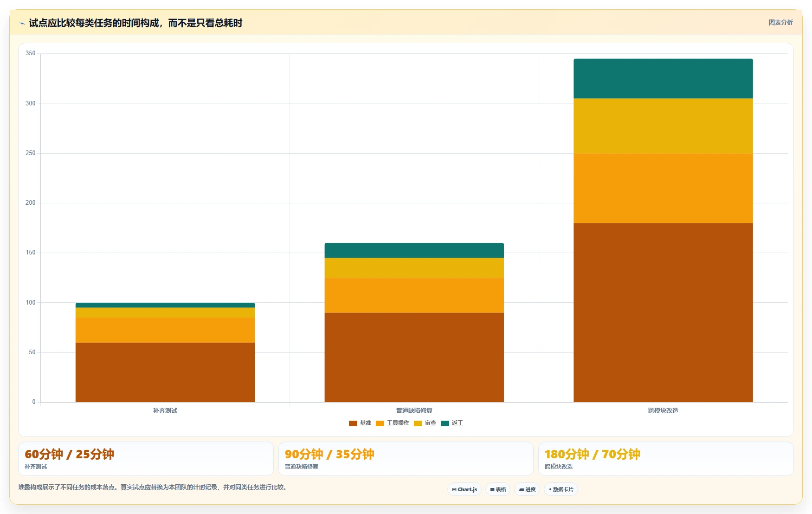Click the 审查 segment of the 普通缺陷修复 bar
This screenshot has height=514, width=812.
(414, 268)
